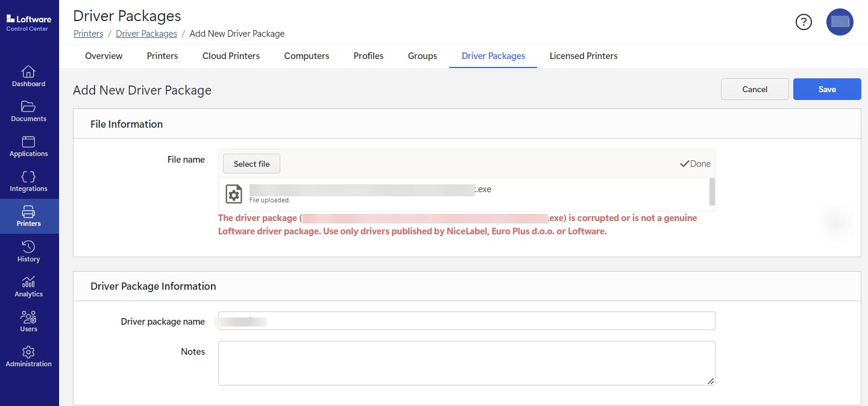Go to Documents in the sidebar
This screenshot has height=406, width=868.
click(x=29, y=111)
